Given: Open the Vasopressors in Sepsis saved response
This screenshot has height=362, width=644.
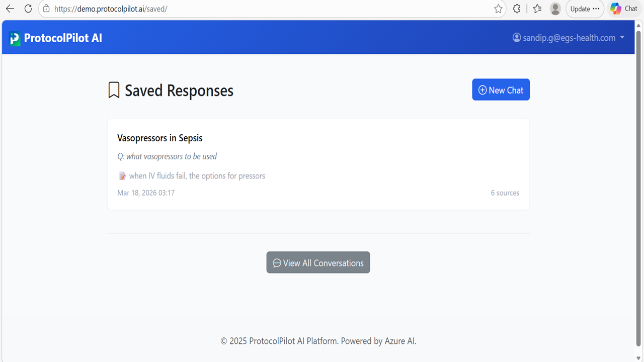Looking at the screenshot, I should 318,164.
